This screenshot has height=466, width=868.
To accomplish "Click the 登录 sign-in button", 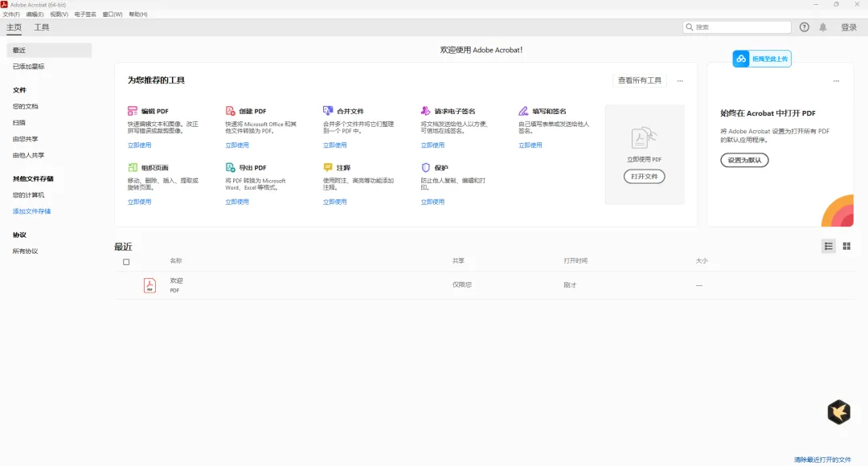I will [x=849, y=27].
